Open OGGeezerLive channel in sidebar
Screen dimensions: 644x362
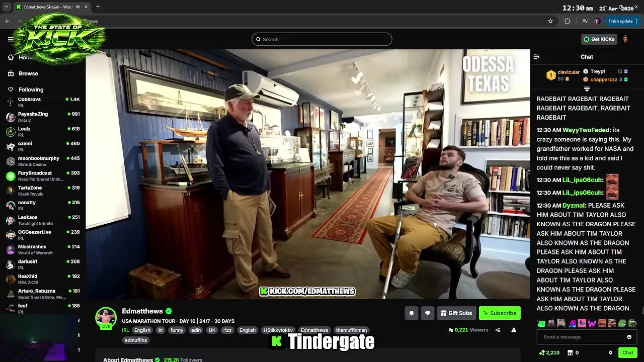43,235
